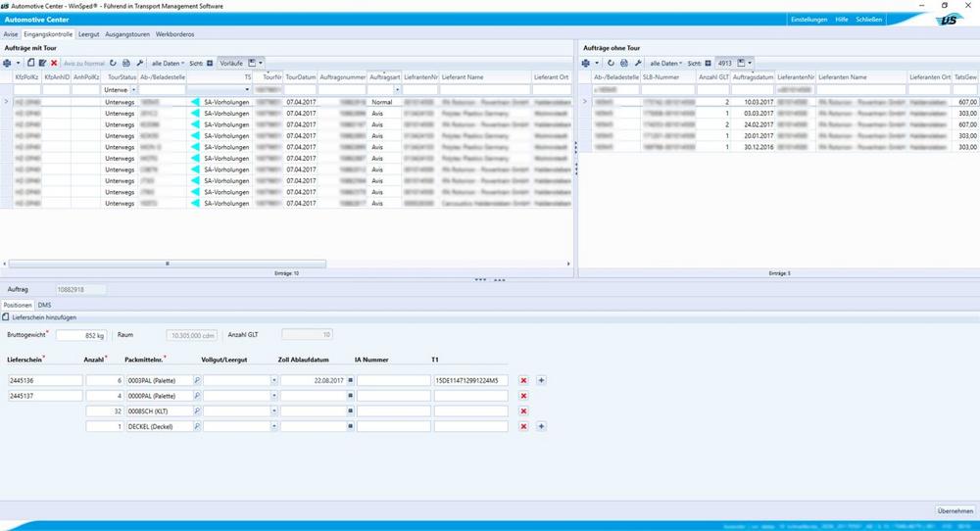
Task: Open Vollgut/Leergut dropdown in 0008SCH (KLT) row
Action: (x=273, y=411)
